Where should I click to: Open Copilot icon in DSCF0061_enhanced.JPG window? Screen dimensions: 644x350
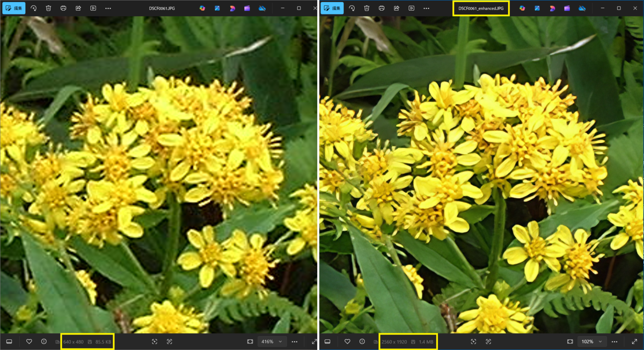tap(522, 8)
